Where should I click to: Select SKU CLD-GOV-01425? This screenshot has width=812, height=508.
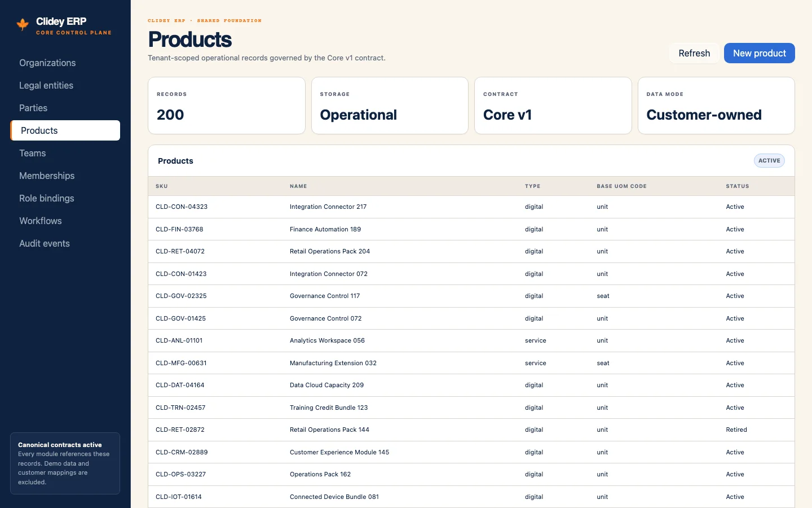180,318
